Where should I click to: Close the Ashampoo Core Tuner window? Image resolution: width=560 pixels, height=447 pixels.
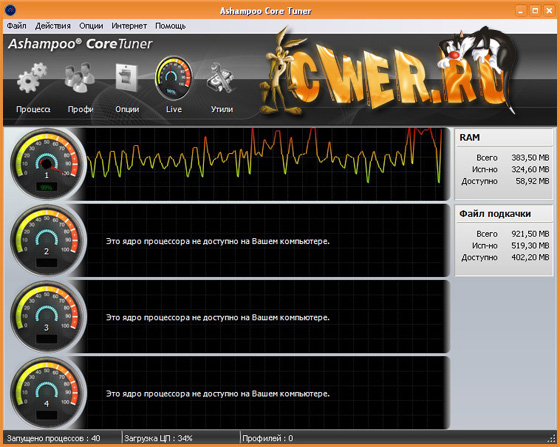tap(549, 11)
